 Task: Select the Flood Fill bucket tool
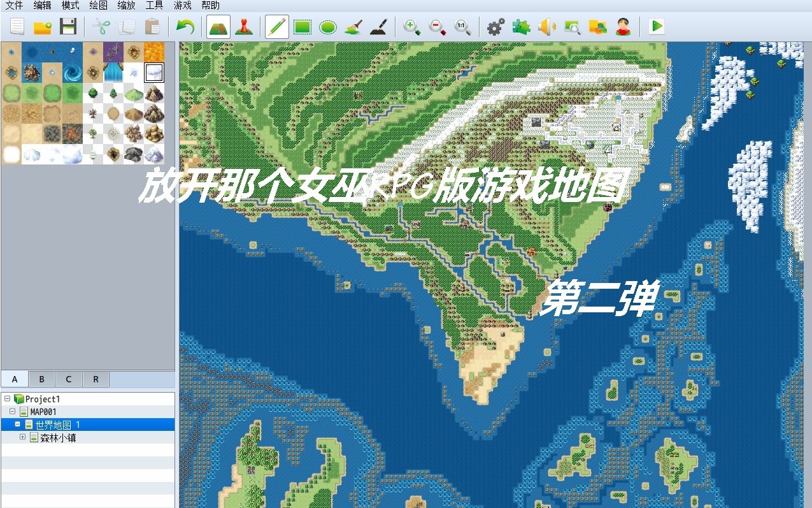tap(353, 27)
